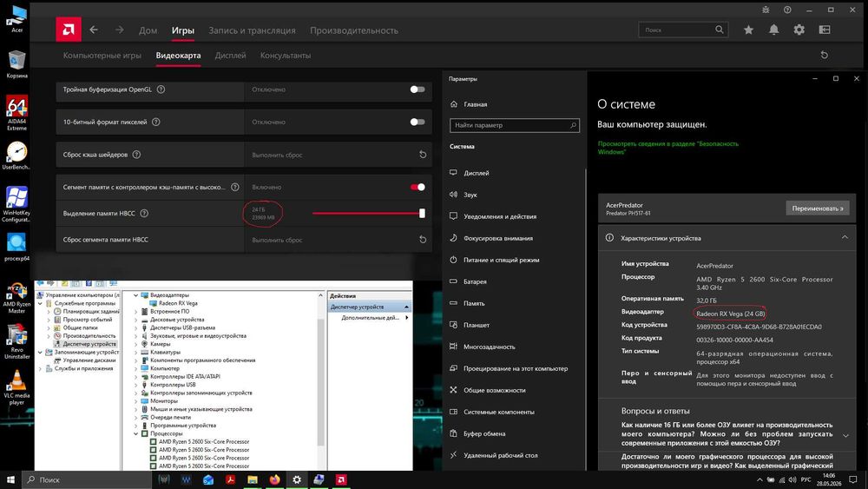This screenshot has width=868, height=489.
Task: Open the Компьютерные игры subtab
Action: [102, 56]
